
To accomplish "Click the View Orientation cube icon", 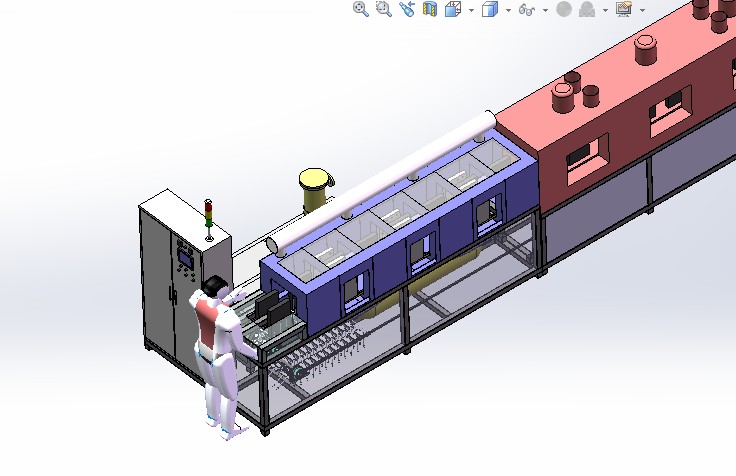I will tap(452, 9).
